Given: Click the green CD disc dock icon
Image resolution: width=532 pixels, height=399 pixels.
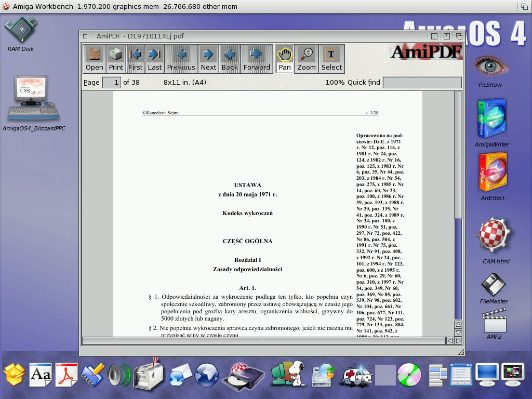Looking at the screenshot, I should 409,375.
